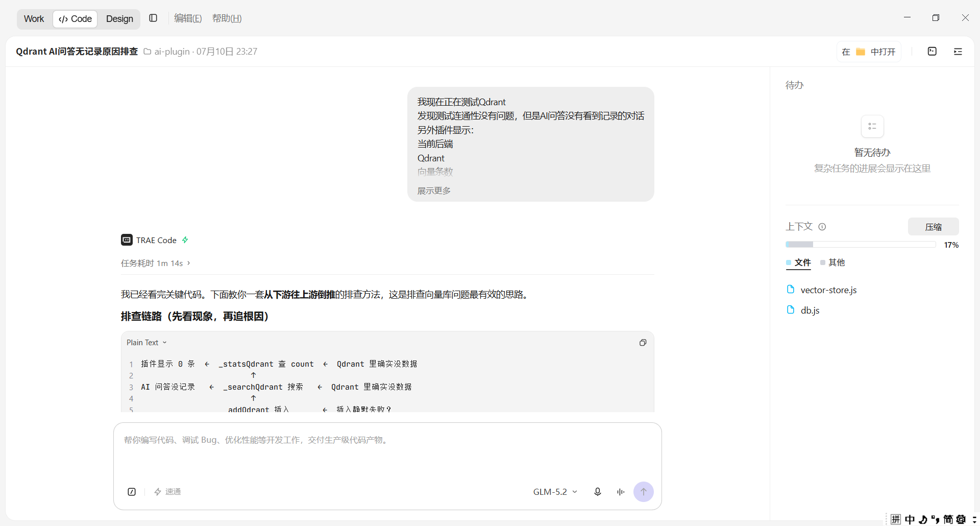
Task: Toggle the right side panel list icon
Action: [x=958, y=52]
